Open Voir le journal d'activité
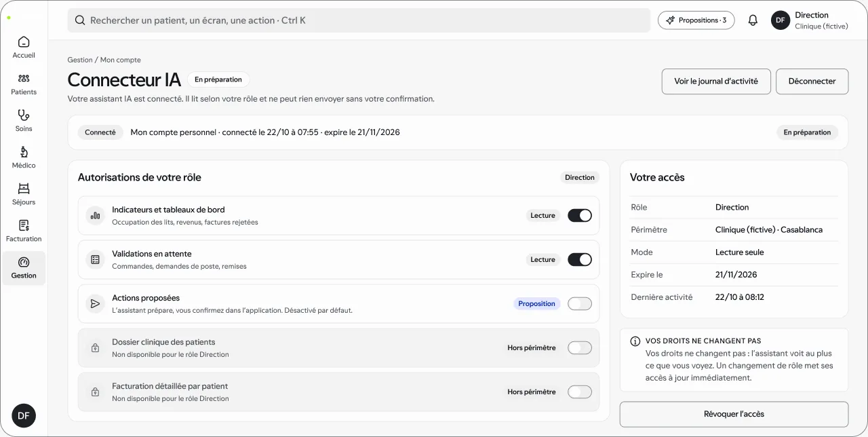 (x=716, y=81)
